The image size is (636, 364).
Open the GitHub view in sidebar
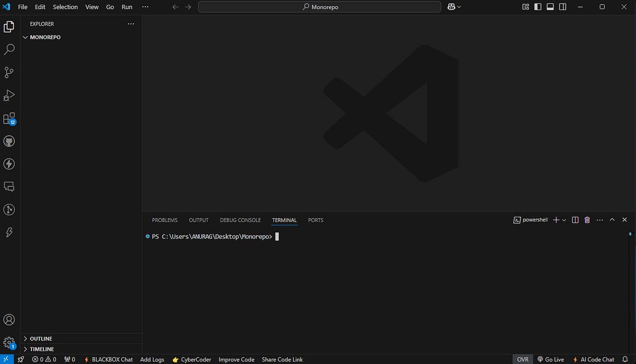coord(9,141)
